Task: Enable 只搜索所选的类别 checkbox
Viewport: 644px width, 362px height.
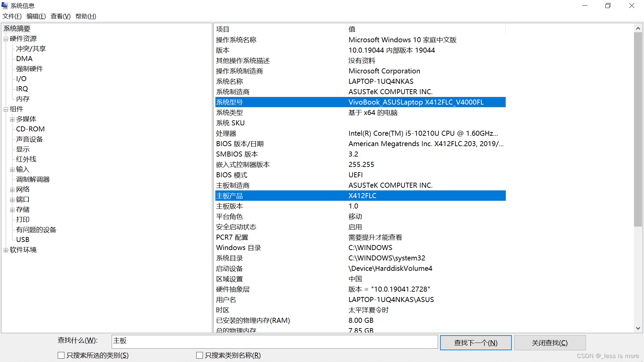Action: 61,355
